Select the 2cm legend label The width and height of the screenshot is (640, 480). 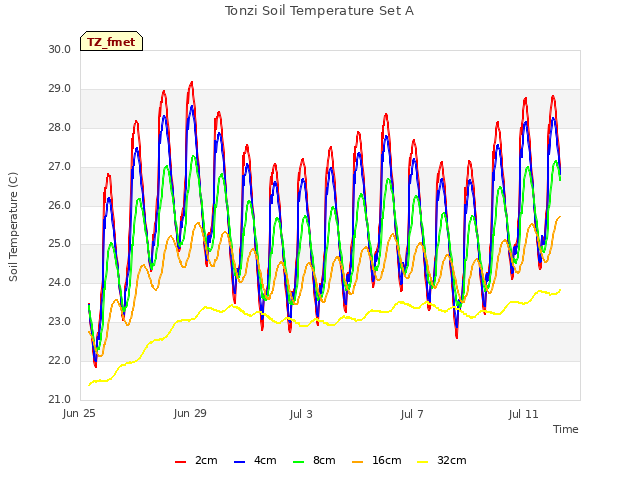tap(206, 460)
